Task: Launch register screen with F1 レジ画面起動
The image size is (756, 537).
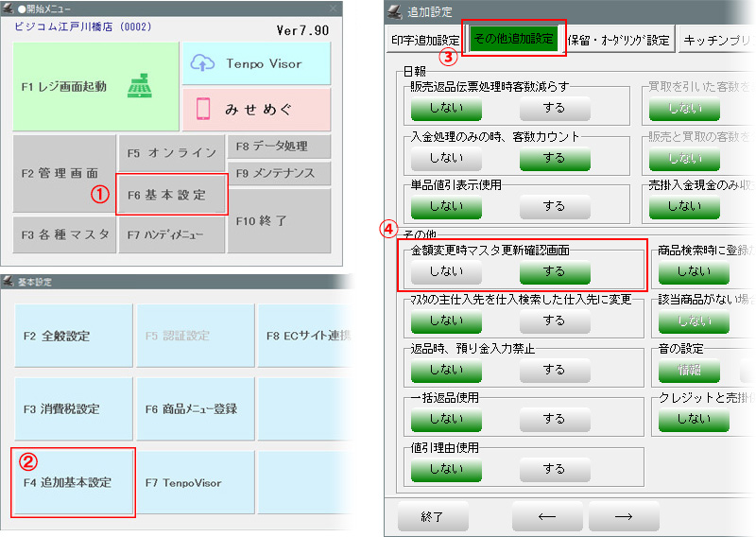Action: (96, 87)
